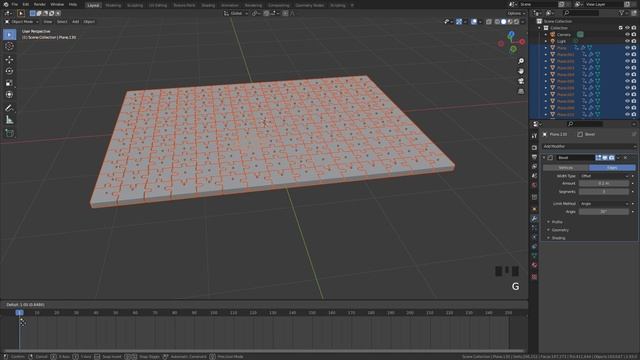The height and width of the screenshot is (360, 640).
Task: Open the Output properties tab
Action: (534, 157)
